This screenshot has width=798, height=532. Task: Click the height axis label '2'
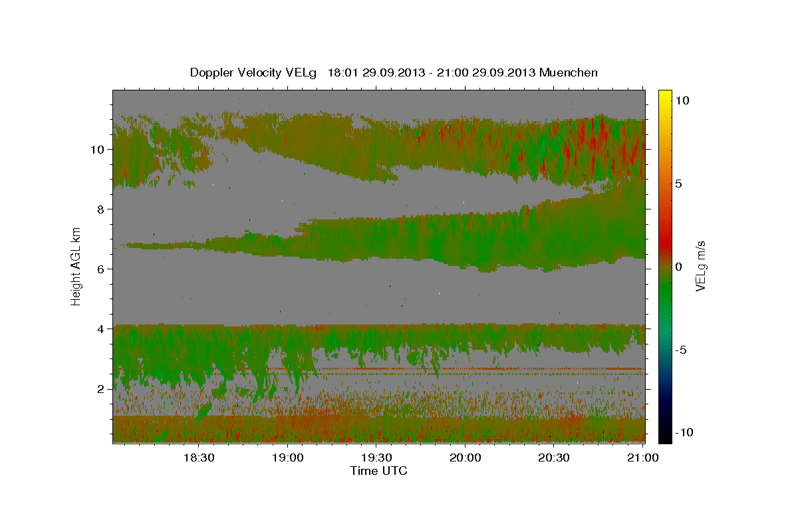[101, 389]
